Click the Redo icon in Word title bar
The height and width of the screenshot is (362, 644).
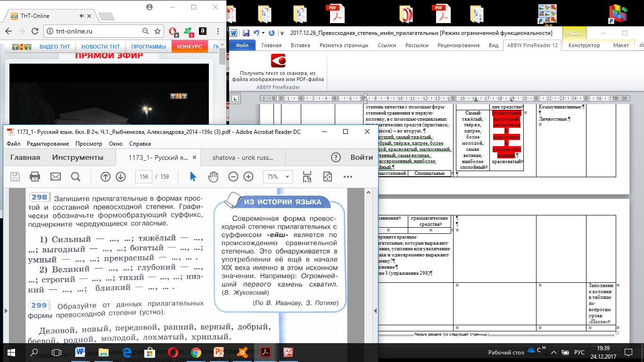[x=272, y=33]
